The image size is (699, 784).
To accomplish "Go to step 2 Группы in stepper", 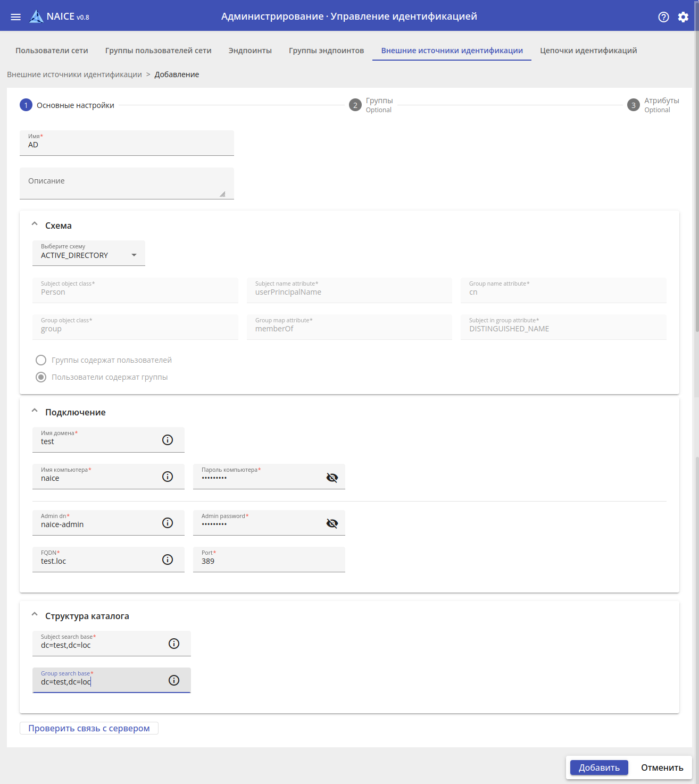I will pos(371,105).
